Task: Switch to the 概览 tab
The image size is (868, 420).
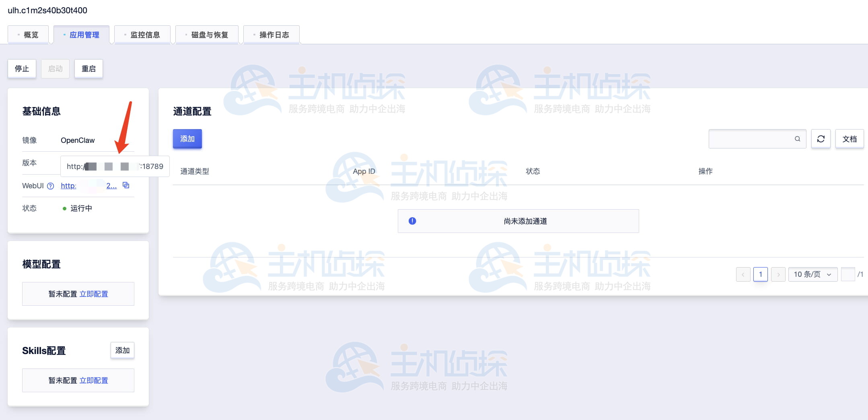Action: click(28, 35)
